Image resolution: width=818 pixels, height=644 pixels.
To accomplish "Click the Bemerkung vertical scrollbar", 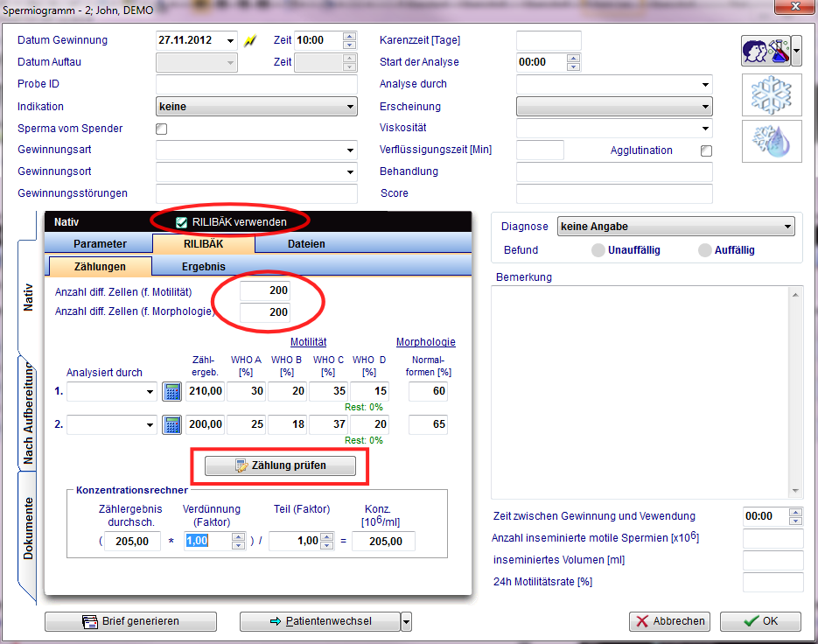I will coord(795,393).
